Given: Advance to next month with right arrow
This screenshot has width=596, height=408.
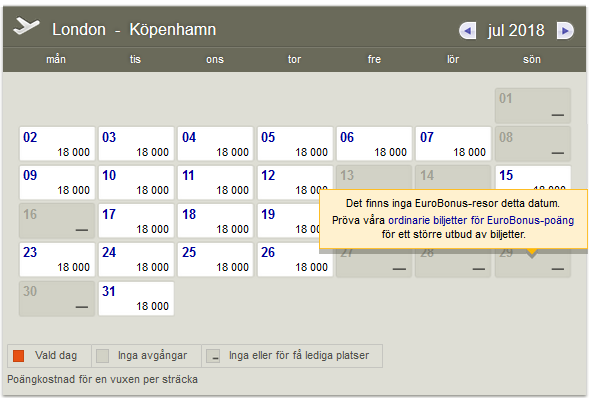Looking at the screenshot, I should click(565, 31).
